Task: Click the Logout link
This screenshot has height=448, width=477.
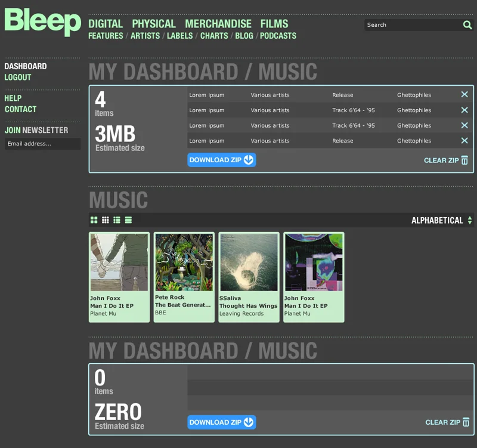Action: click(x=18, y=78)
